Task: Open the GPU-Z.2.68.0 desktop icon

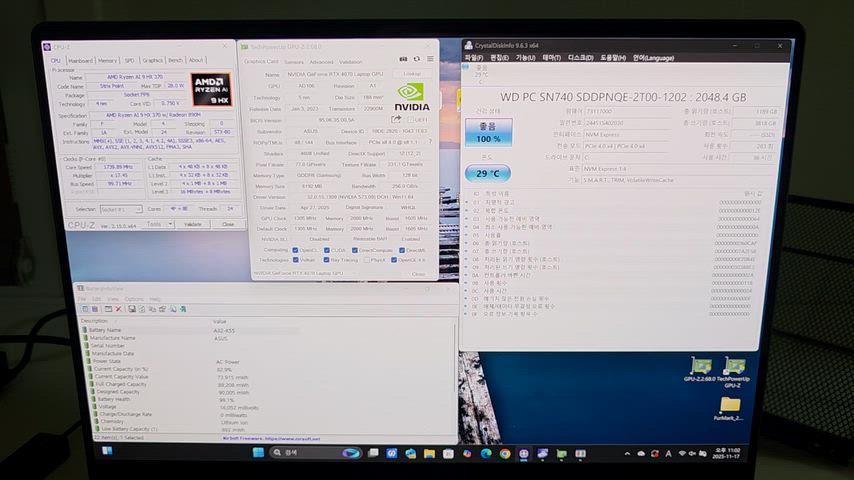Action: pyautogui.click(x=700, y=369)
